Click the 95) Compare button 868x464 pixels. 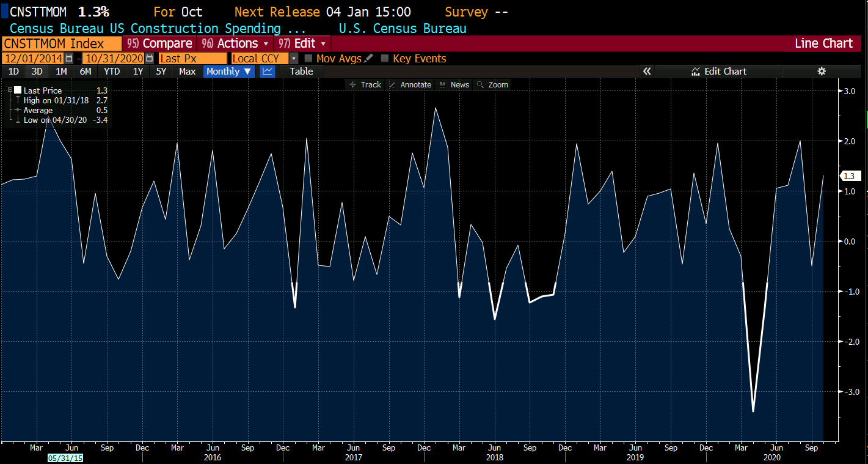click(159, 43)
